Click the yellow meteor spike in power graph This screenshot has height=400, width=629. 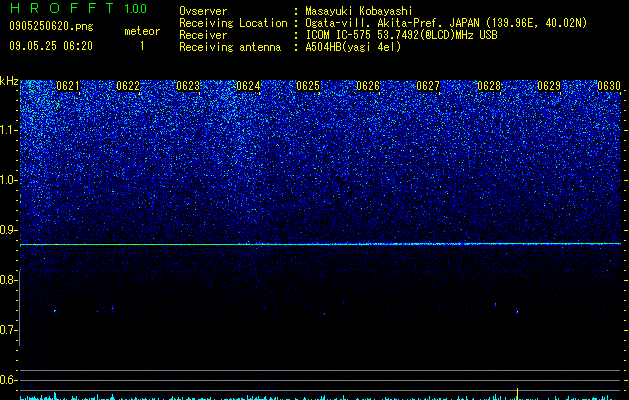[x=517, y=394]
